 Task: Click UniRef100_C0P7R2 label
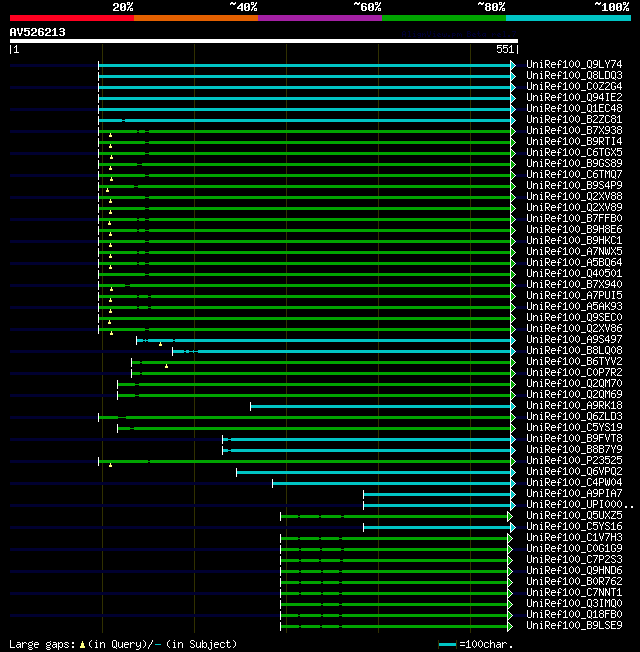(574, 373)
